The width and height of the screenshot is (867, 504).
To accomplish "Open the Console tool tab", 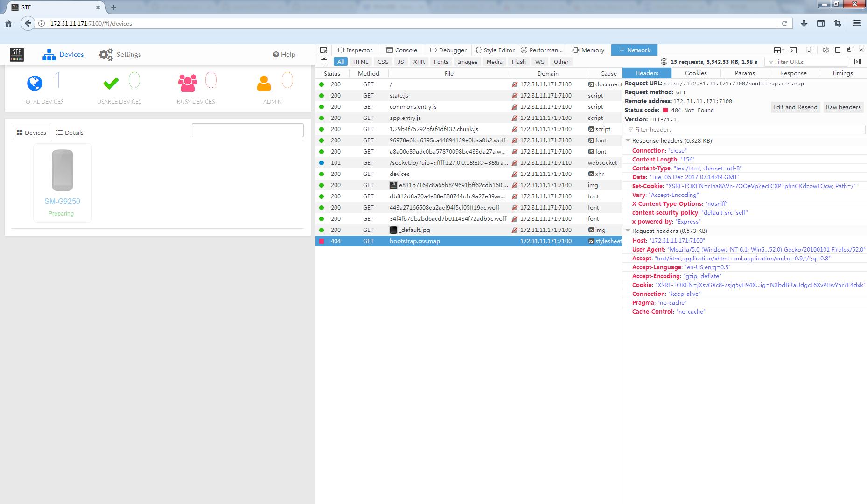I will coord(402,50).
